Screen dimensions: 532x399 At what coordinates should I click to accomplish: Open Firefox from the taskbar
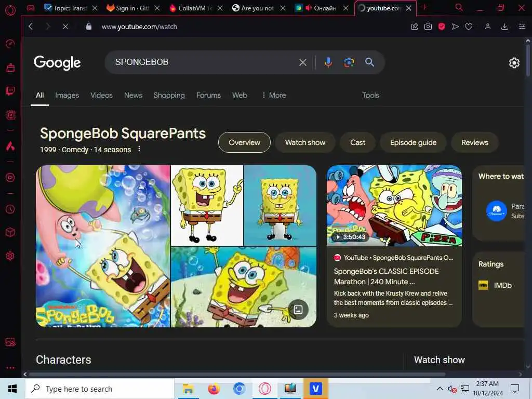pos(214,389)
